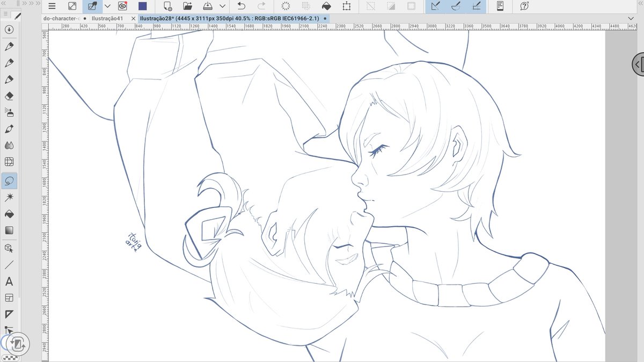Open the smartphone connection icon
The width and height of the screenshot is (644, 362).
pyautogui.click(x=500, y=6)
